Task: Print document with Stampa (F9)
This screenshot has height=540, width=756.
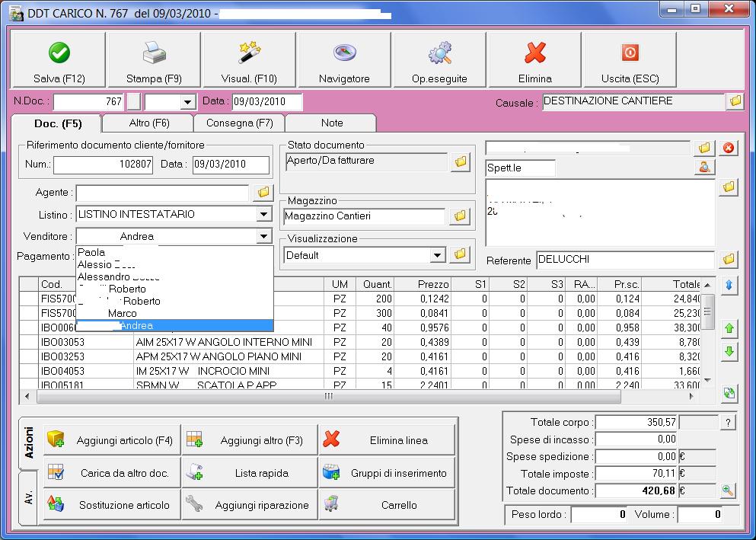Action: (154, 61)
